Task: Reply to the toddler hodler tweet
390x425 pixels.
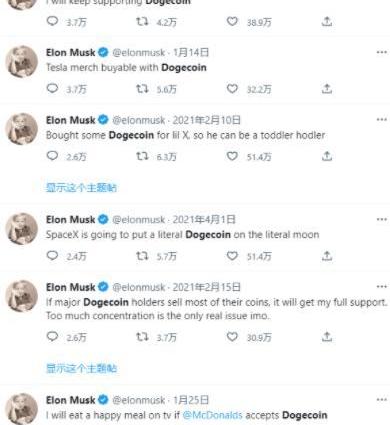Action: click(52, 156)
